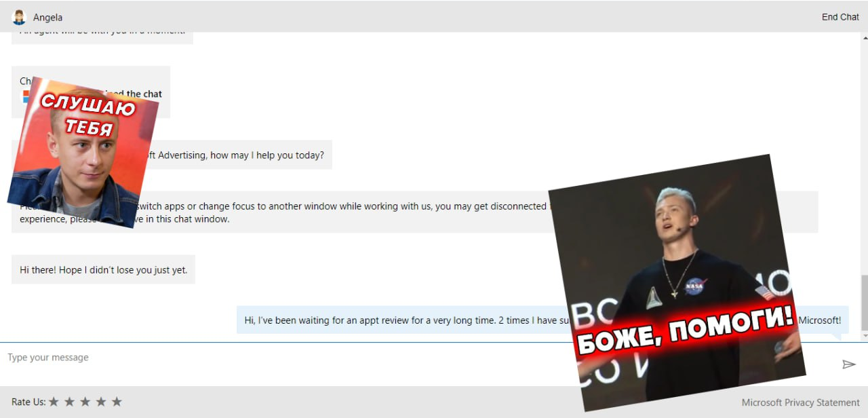The image size is (868, 418).
Task: Click the Type your message input field
Action: click(420, 364)
